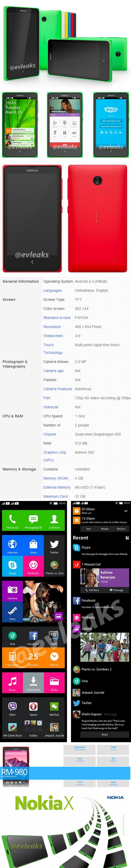Open the Calculator tile
Image resolution: width=131 pixels, height=868 pixels.
coord(12,657)
